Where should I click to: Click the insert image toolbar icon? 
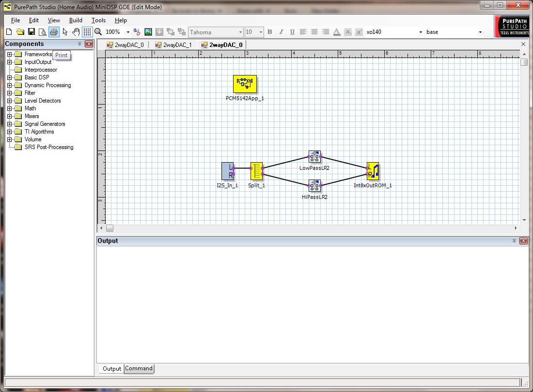148,32
